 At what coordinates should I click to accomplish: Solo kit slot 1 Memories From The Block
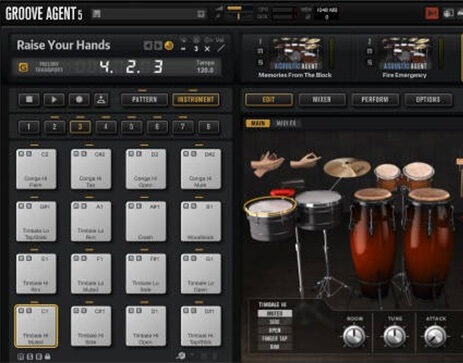click(260, 62)
